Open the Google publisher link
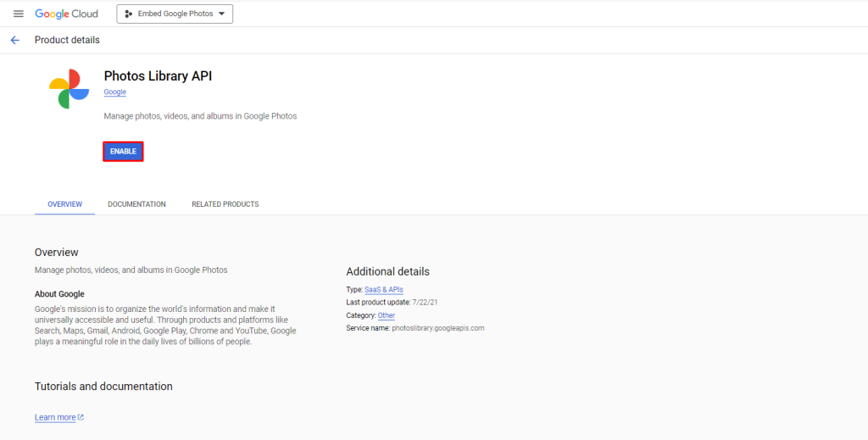This screenshot has height=440, width=868. [x=115, y=92]
